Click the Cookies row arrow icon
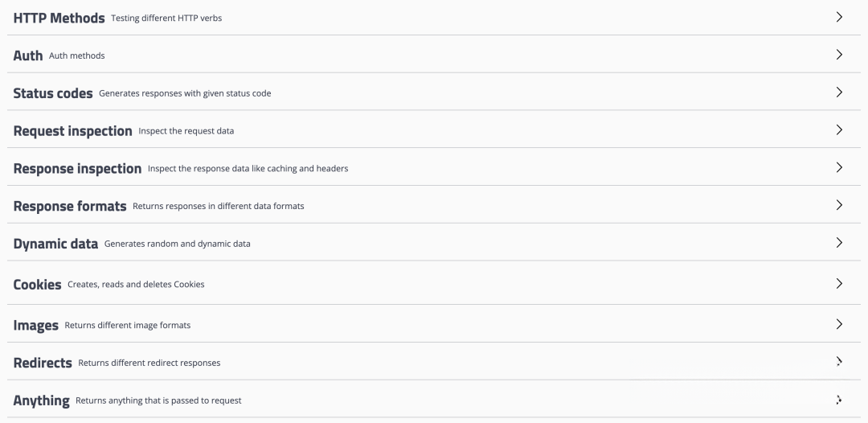The width and height of the screenshot is (868, 423). [x=839, y=283]
